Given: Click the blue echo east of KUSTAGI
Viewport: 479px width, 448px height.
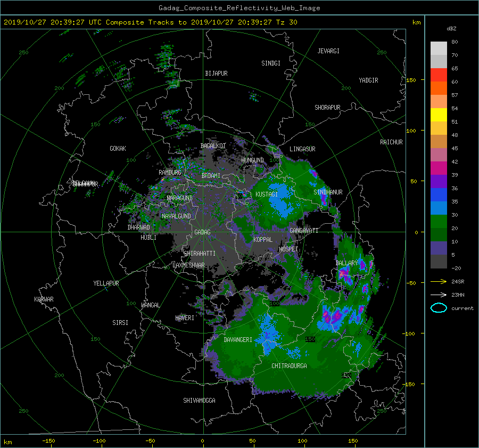Looking at the screenshot, I should [282, 200].
